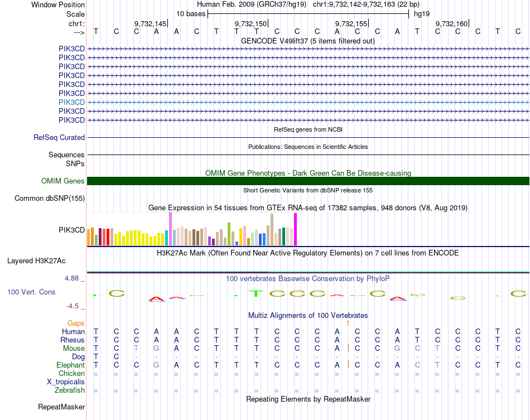Click the tall magenta GTEx expression bar
This screenshot has height=420, width=530.
coord(296,229)
